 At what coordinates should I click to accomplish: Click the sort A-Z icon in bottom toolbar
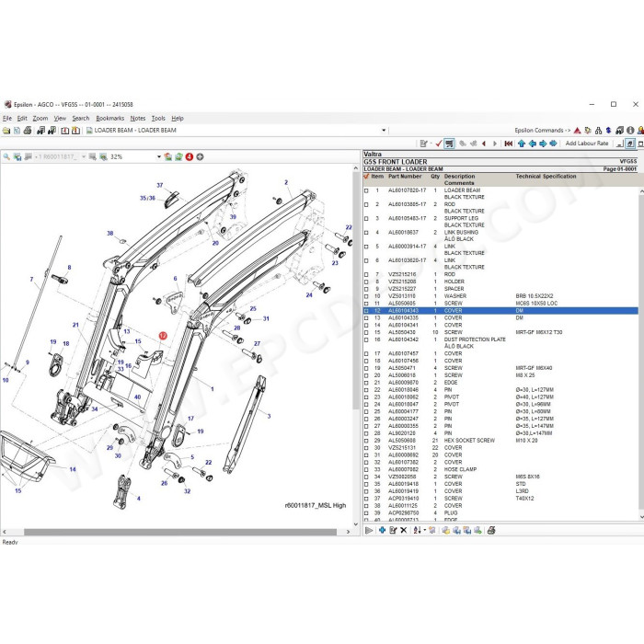418,530
